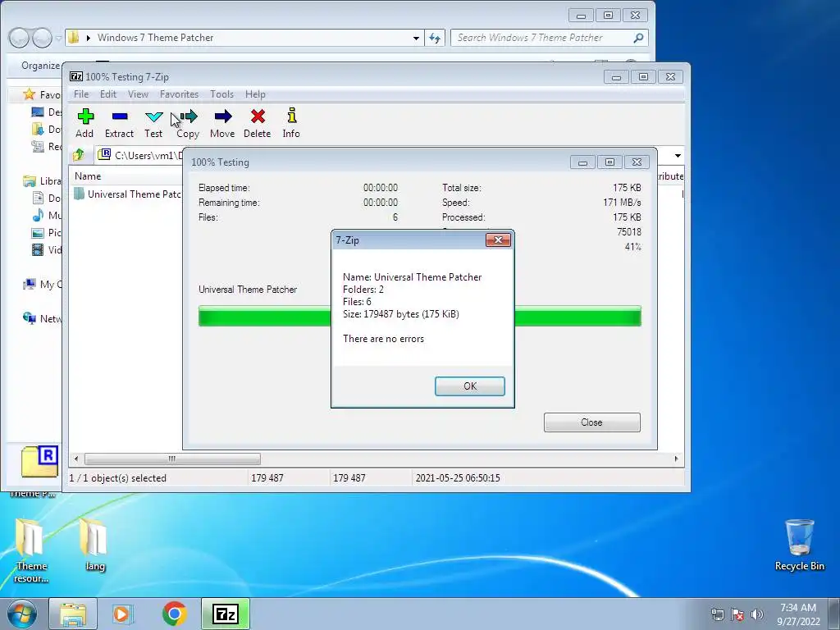Select Network in Explorer sidebar
The width and height of the screenshot is (840, 630).
pos(43,319)
